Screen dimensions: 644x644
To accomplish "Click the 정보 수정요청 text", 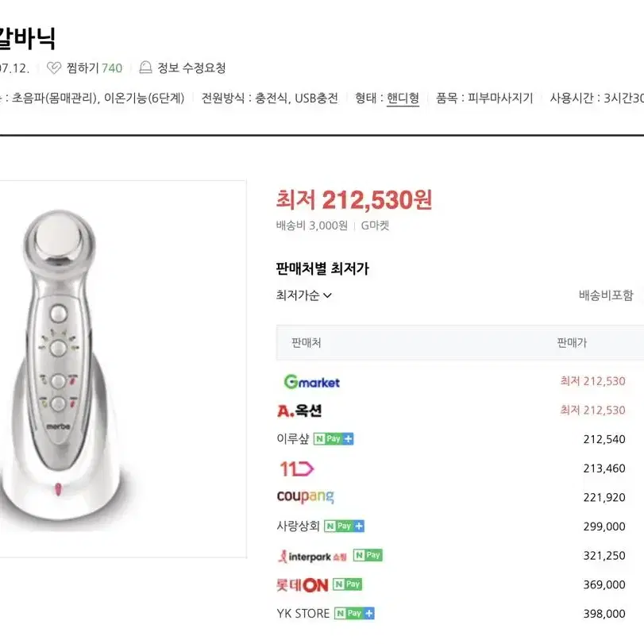I will (x=192, y=67).
